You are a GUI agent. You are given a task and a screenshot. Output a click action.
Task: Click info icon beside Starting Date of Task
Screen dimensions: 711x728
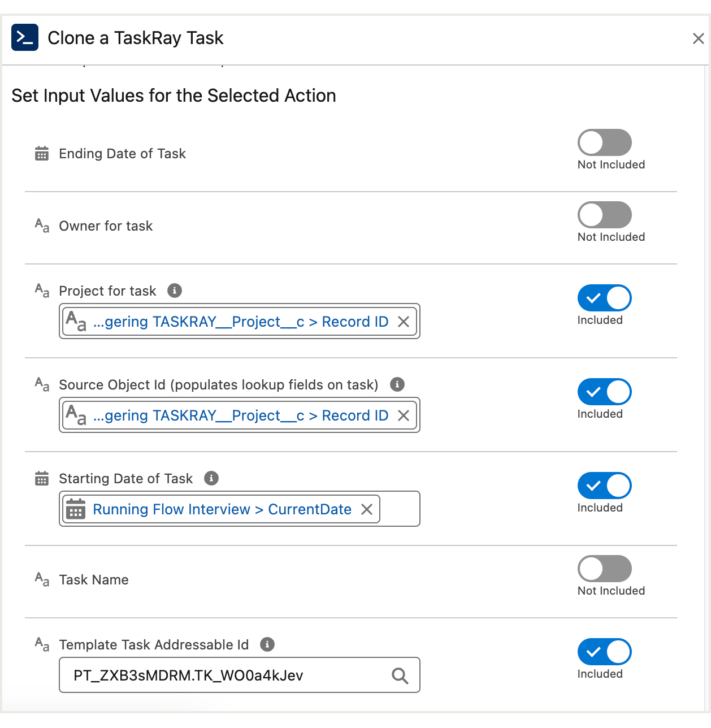point(211,478)
